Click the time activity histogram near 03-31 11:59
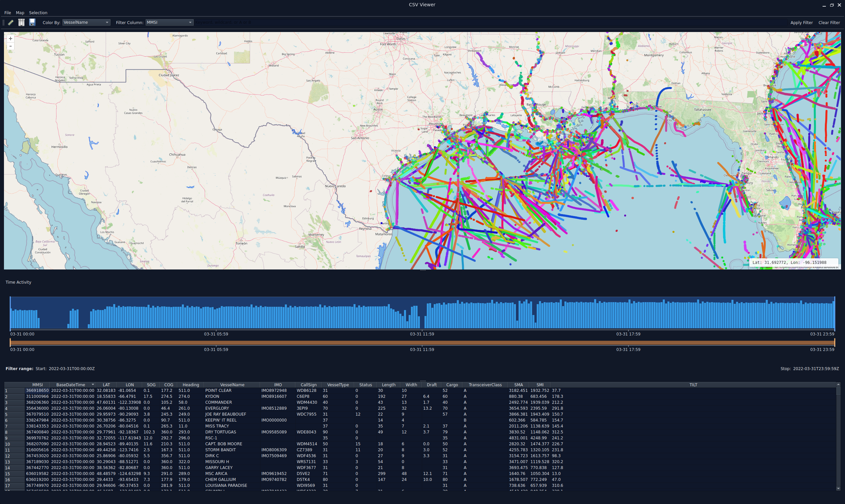Viewport: 845px width, 504px height. [x=422, y=312]
